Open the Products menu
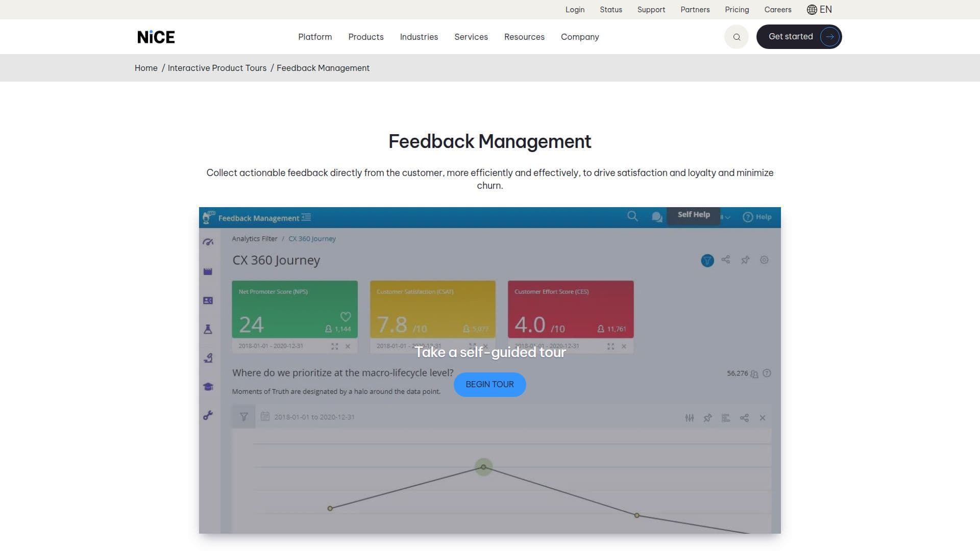 (x=366, y=37)
